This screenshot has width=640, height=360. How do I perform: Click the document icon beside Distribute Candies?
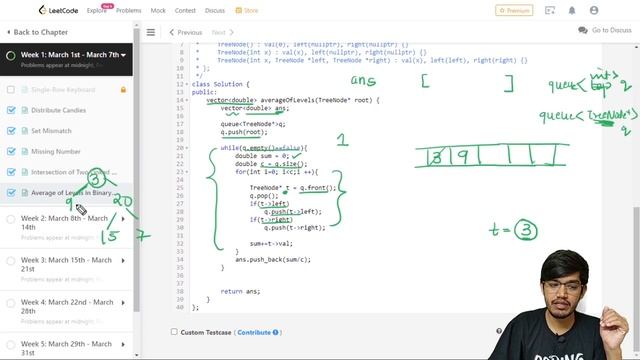[x=24, y=110]
